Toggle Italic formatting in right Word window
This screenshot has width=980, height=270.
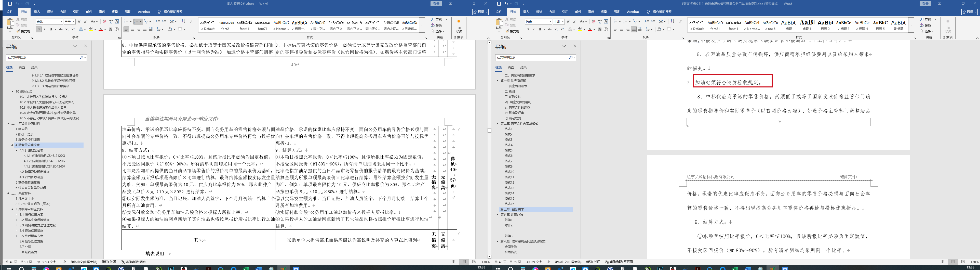533,29
